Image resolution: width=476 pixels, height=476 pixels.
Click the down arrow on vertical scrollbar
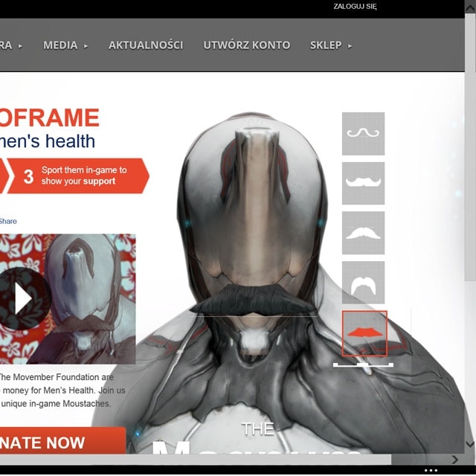tap(470, 446)
